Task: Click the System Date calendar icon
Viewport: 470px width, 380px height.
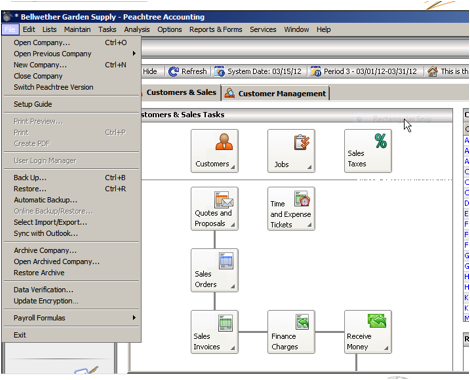Action: tap(219, 71)
